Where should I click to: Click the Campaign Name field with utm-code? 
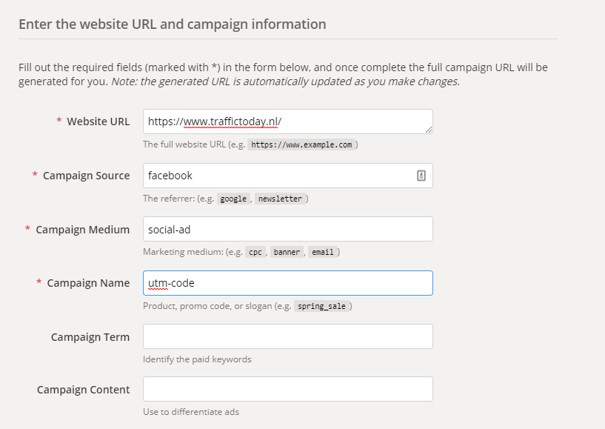click(287, 283)
